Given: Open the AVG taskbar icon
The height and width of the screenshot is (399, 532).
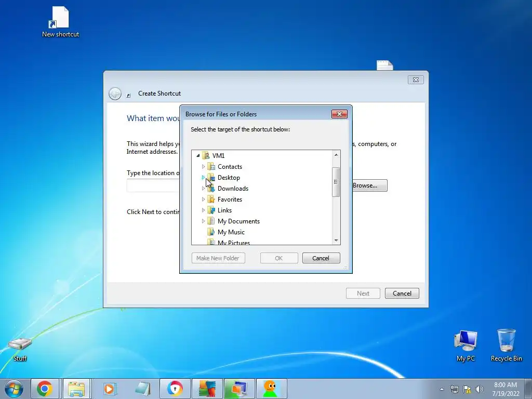Looking at the screenshot, I should pyautogui.click(x=207, y=389).
